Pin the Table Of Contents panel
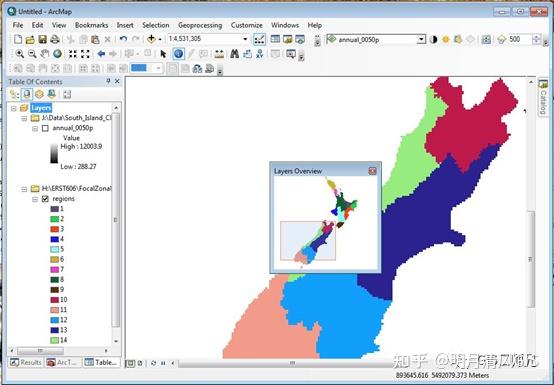The height and width of the screenshot is (385, 554). tap(108, 82)
